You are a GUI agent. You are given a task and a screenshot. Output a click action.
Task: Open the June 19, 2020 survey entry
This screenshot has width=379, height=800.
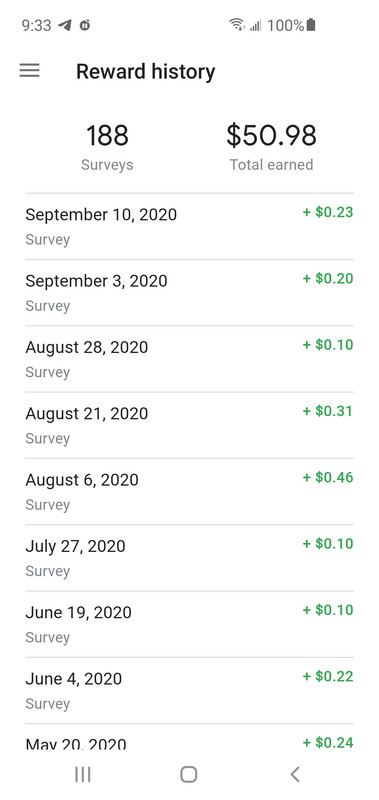tap(189, 624)
